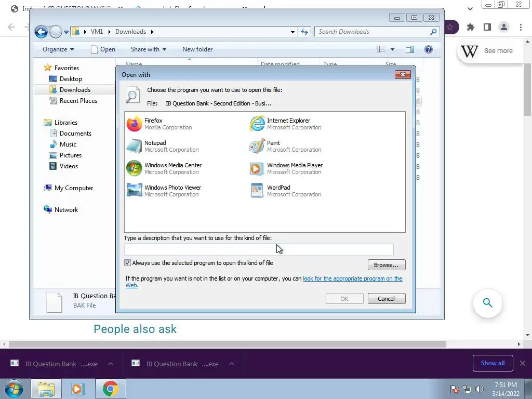
Task: Open Chrome profile avatar icon
Action: pyautogui.click(x=504, y=27)
